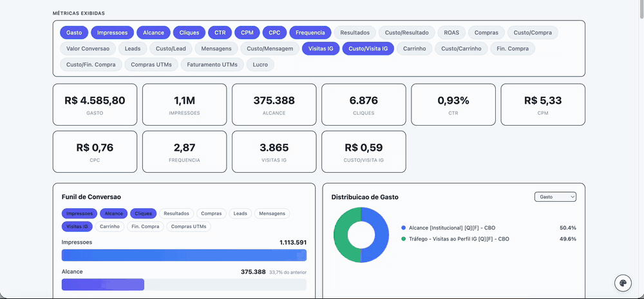Click the 375.388 Alcance card
Viewport: 644px width, 299px height.
tap(274, 105)
